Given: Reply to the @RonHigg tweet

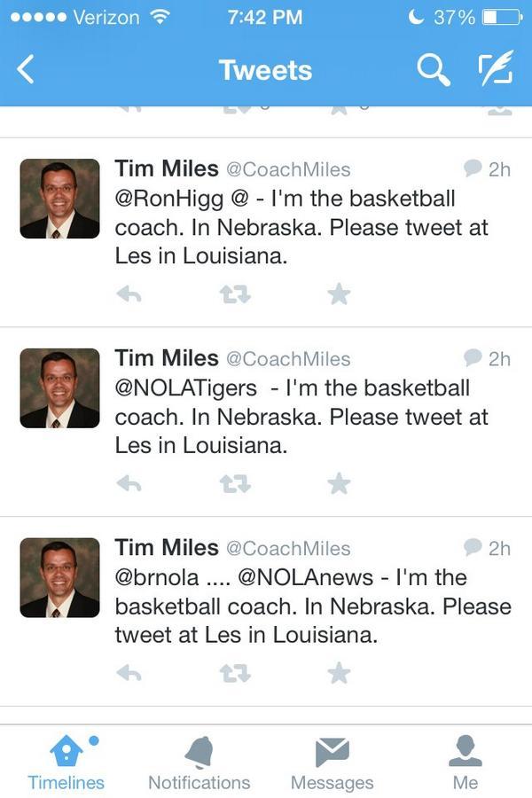Looking at the screenshot, I should 129,294.
